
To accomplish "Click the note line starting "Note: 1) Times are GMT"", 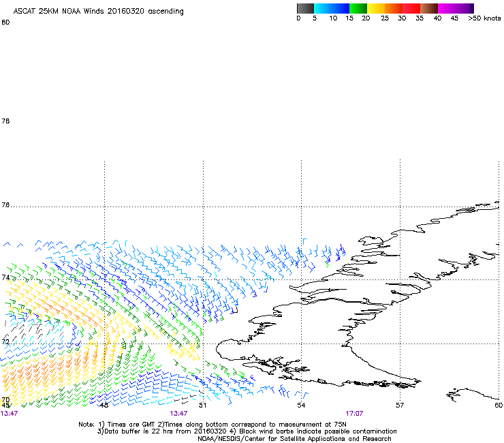I will coord(212,425).
